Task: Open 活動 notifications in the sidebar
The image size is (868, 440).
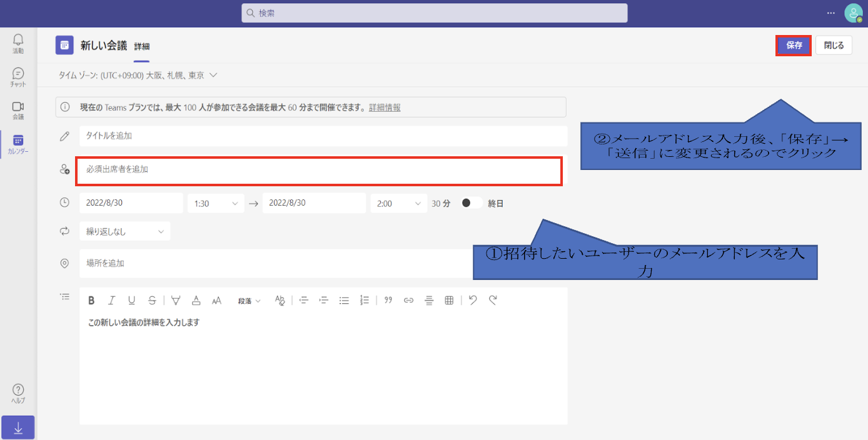Action: click(x=18, y=44)
